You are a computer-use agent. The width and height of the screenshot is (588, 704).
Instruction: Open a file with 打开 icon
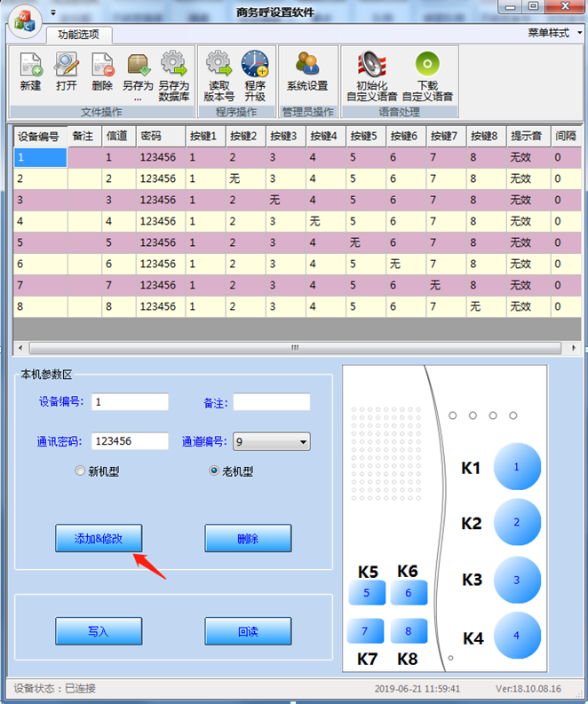67,72
